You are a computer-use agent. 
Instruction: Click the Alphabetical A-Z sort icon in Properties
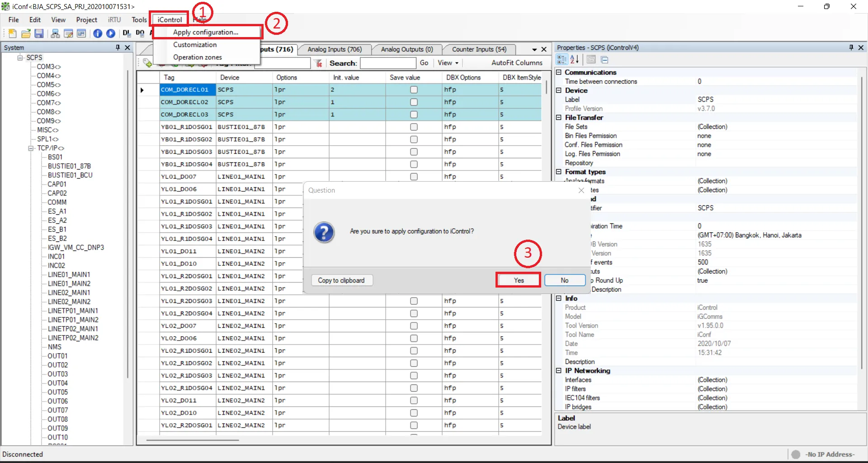pyautogui.click(x=575, y=60)
